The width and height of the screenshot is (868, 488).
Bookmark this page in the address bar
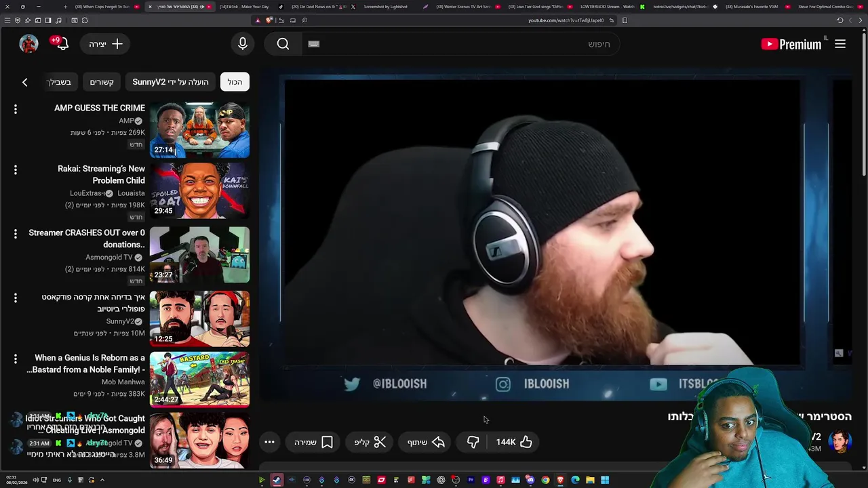click(x=625, y=20)
